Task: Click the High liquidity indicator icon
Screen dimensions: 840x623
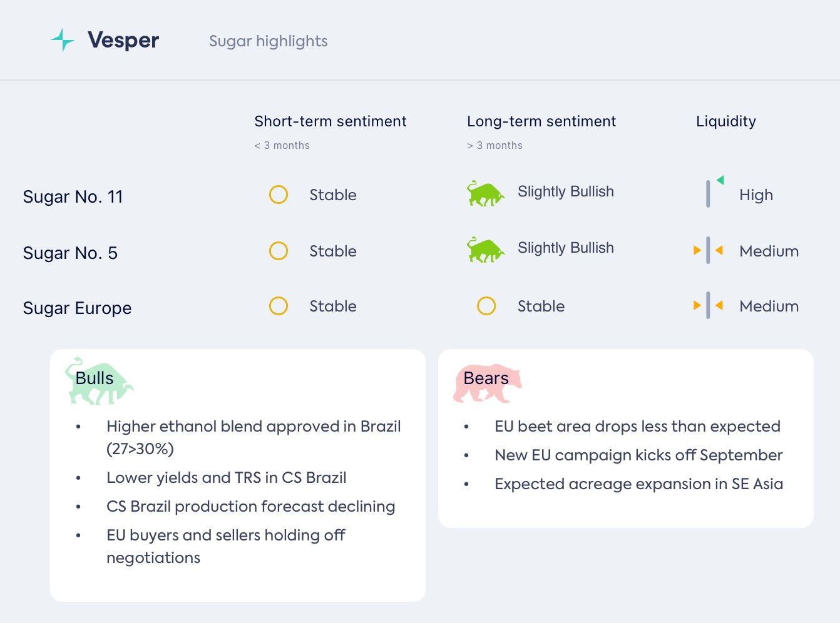Action: [x=712, y=193]
